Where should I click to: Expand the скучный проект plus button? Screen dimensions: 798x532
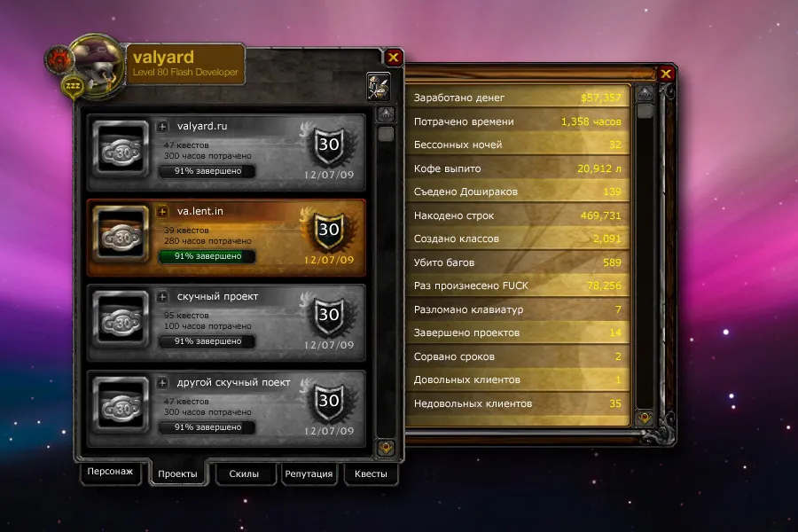pos(162,296)
